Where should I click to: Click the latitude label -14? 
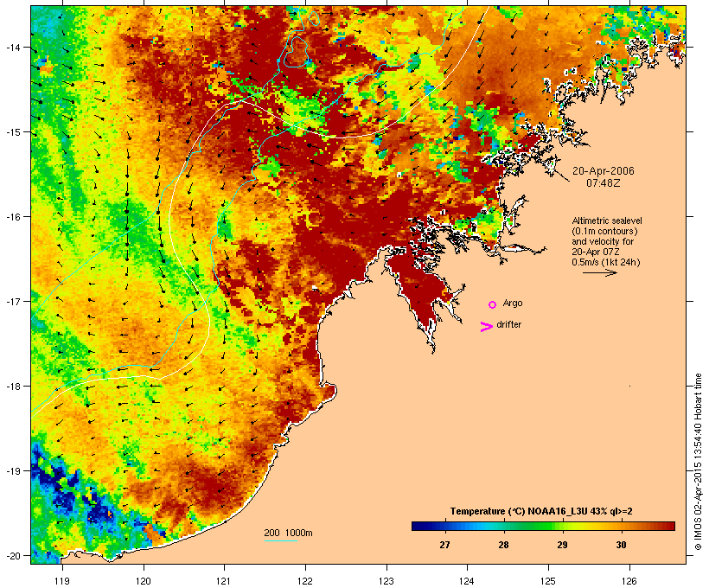[x=12, y=47]
